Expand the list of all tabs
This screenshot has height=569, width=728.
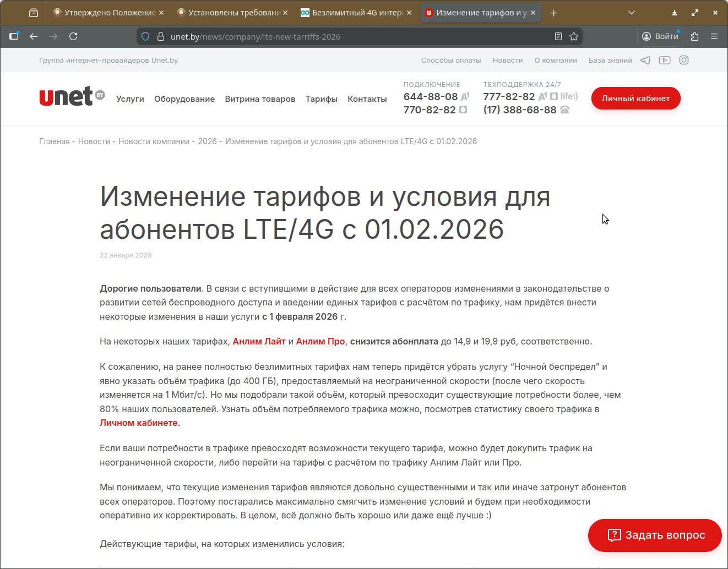632,13
